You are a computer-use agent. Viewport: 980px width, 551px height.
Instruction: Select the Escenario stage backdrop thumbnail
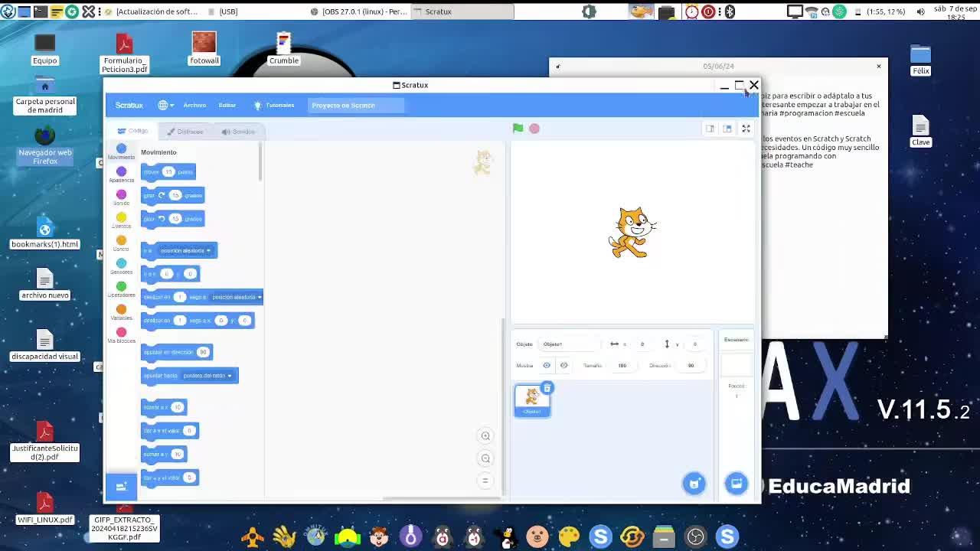737,366
